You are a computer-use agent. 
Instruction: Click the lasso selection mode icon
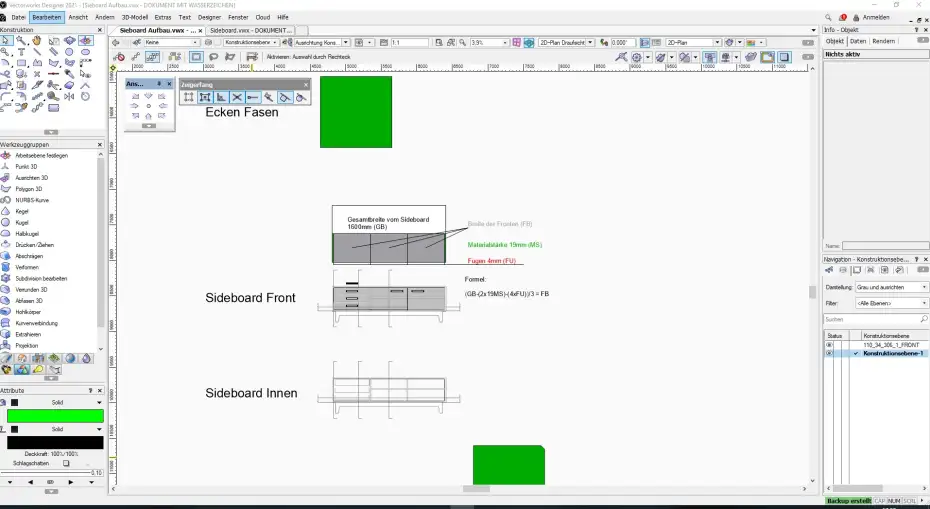click(x=214, y=57)
